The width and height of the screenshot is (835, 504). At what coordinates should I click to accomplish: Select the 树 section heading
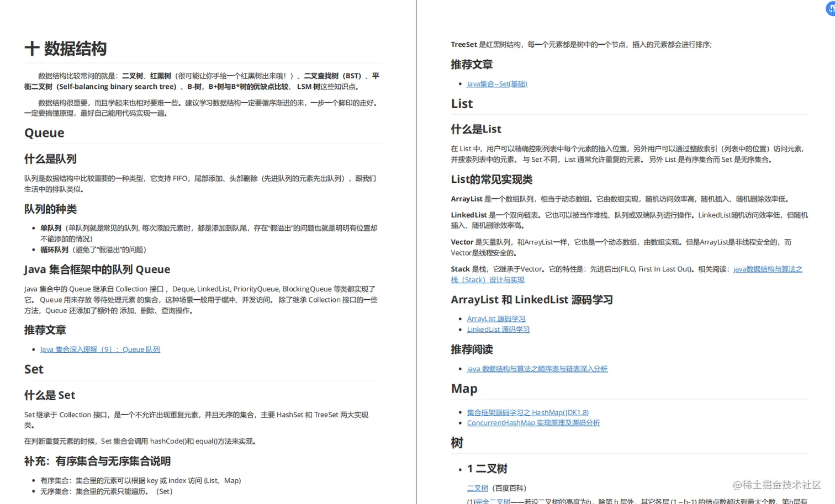coord(456,442)
